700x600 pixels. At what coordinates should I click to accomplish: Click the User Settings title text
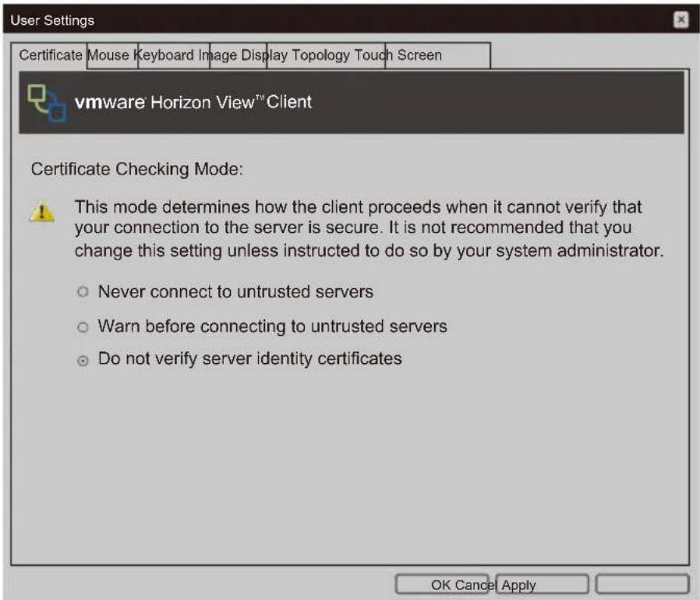(x=52, y=20)
